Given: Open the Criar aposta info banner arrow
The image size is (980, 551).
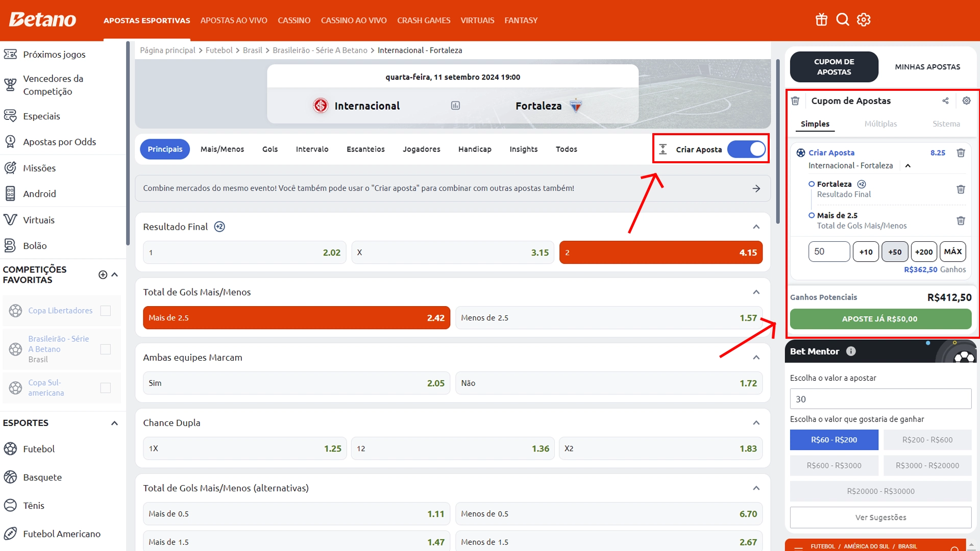Looking at the screenshot, I should 756,188.
